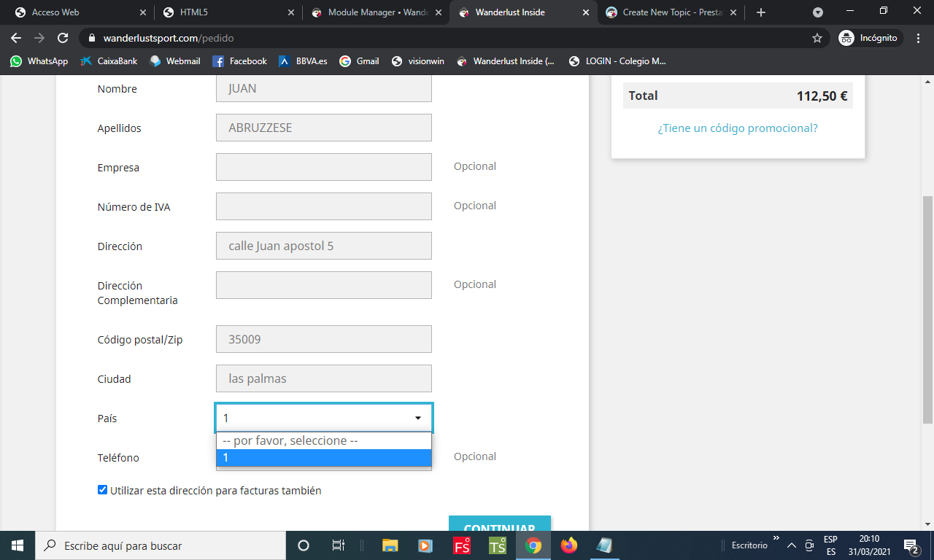This screenshot has height=560, width=934.
Task: Click the empty Empresa field
Action: (x=324, y=167)
